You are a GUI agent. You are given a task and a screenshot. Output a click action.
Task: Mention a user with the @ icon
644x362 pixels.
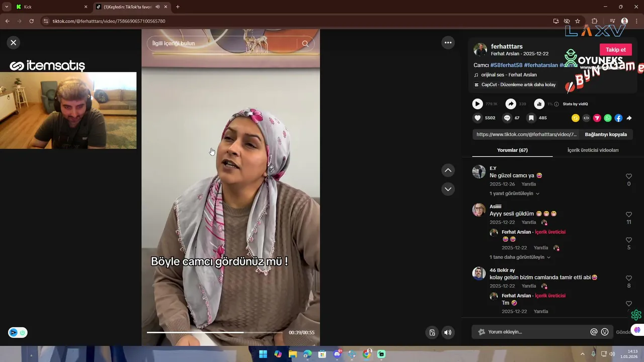coord(594,332)
